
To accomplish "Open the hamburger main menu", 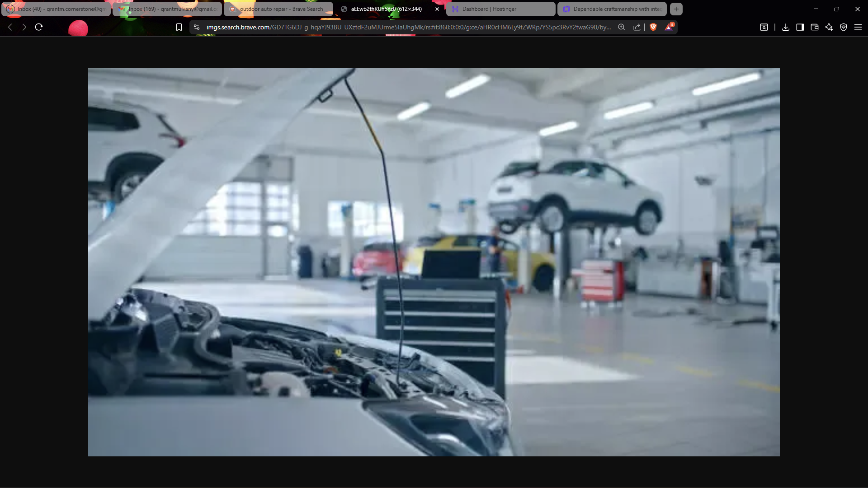I will pos(858,27).
